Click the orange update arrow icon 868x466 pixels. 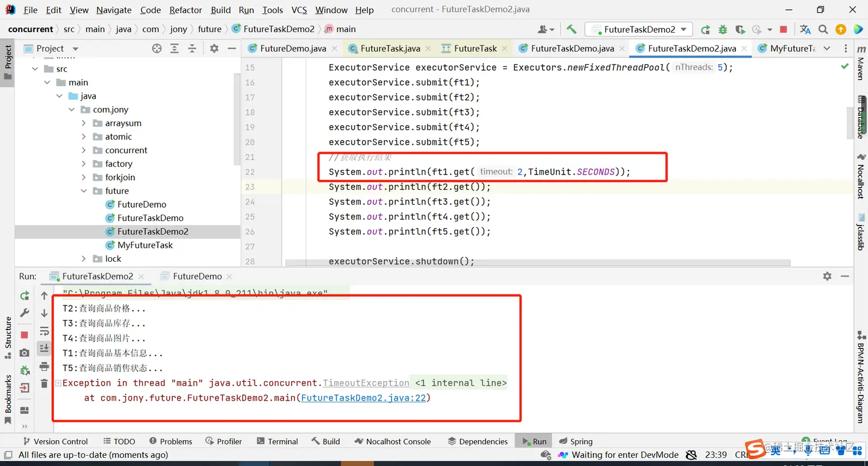point(840,29)
